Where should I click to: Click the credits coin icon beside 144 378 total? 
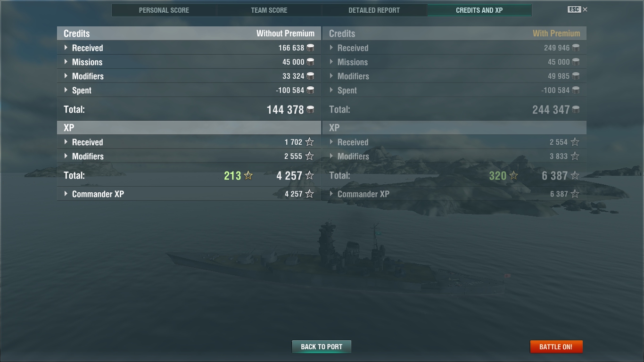310,109
